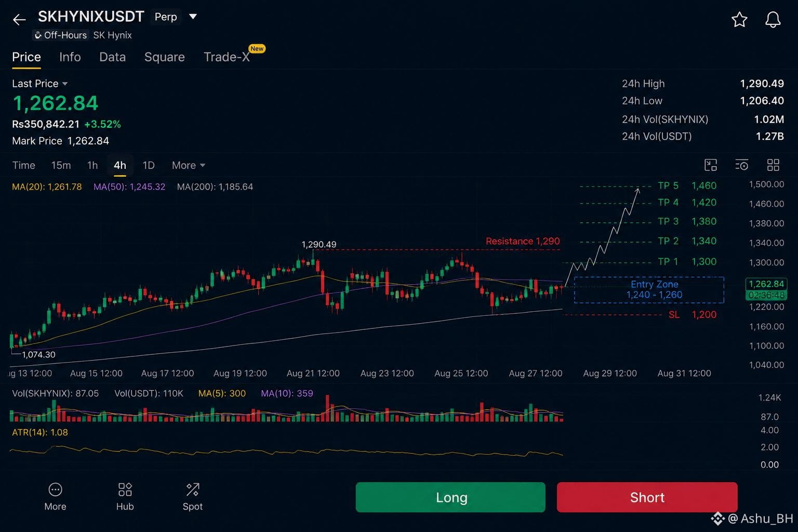Switch to the Square tab

click(x=164, y=57)
